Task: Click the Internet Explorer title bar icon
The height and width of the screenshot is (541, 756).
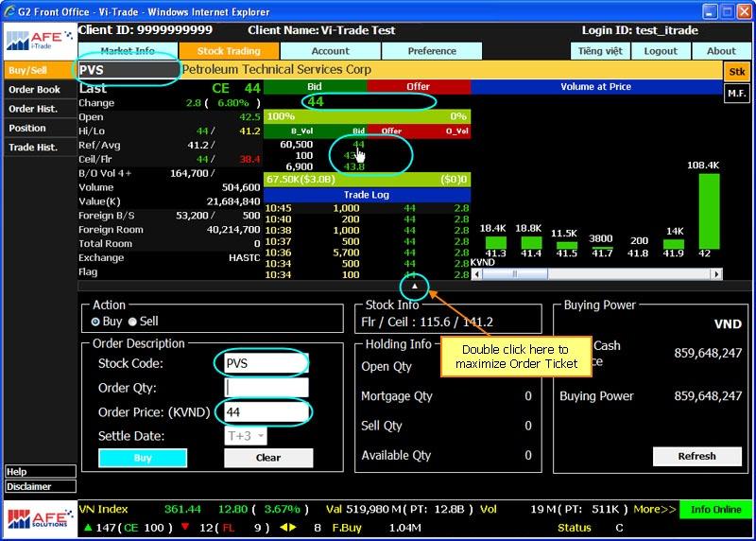Action: [9, 11]
